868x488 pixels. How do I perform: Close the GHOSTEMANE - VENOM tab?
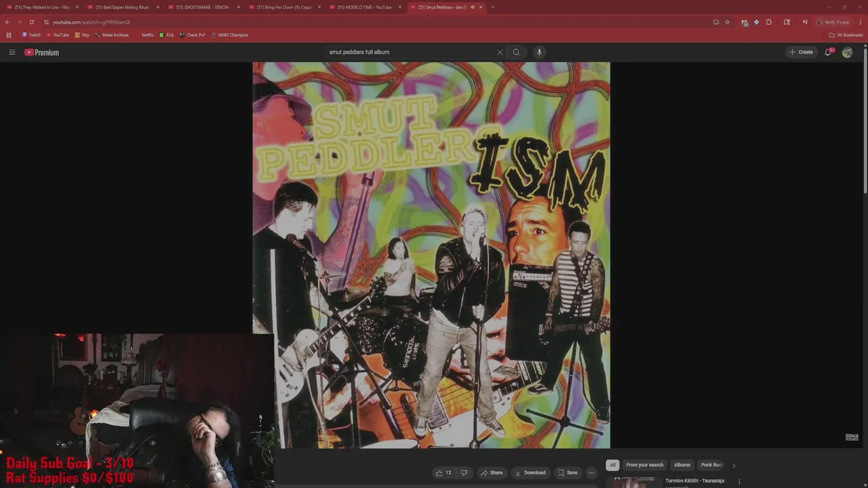click(x=239, y=7)
